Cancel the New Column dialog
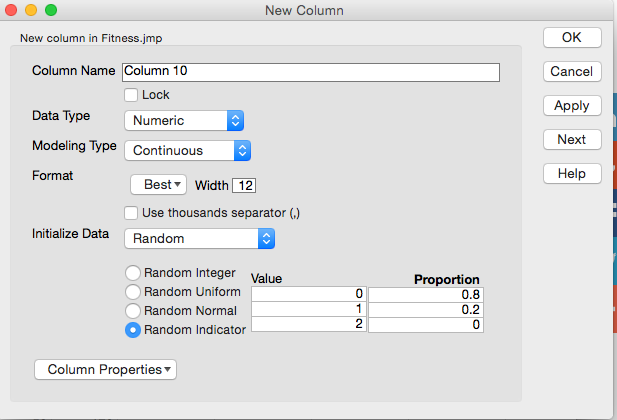 pos(572,71)
